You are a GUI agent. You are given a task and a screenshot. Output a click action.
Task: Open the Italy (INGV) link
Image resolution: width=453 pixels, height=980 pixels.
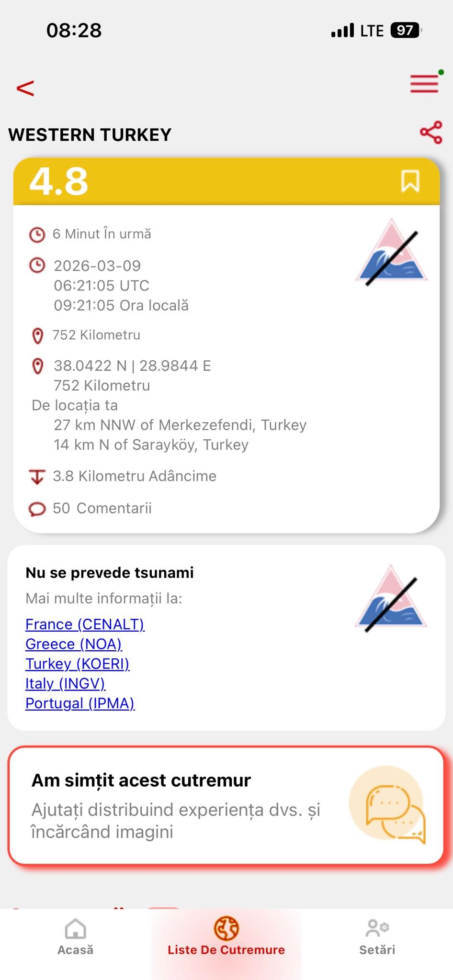click(x=65, y=683)
